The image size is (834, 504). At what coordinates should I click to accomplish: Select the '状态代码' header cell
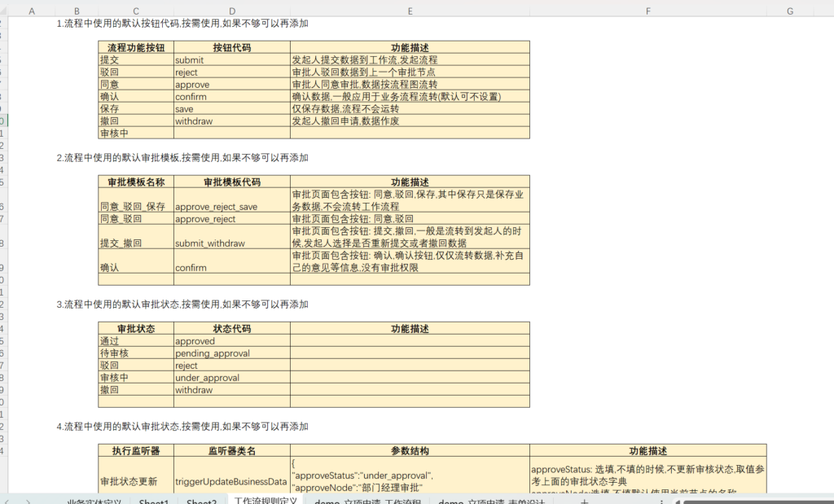[x=232, y=329]
